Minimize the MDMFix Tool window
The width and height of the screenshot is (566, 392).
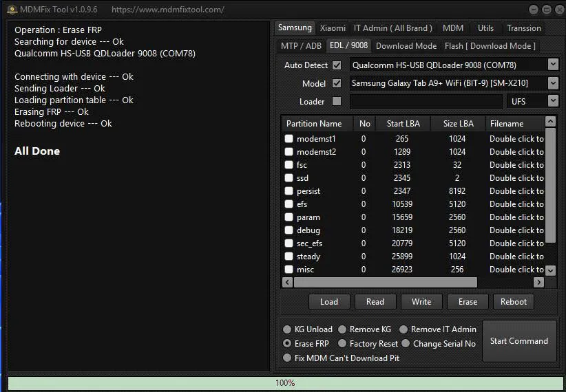coord(534,10)
